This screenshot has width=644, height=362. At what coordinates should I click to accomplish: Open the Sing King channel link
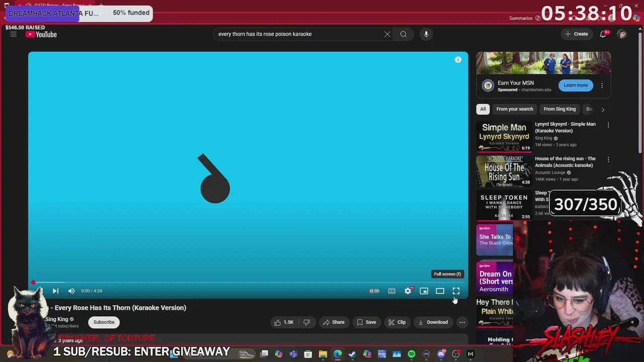click(x=57, y=319)
